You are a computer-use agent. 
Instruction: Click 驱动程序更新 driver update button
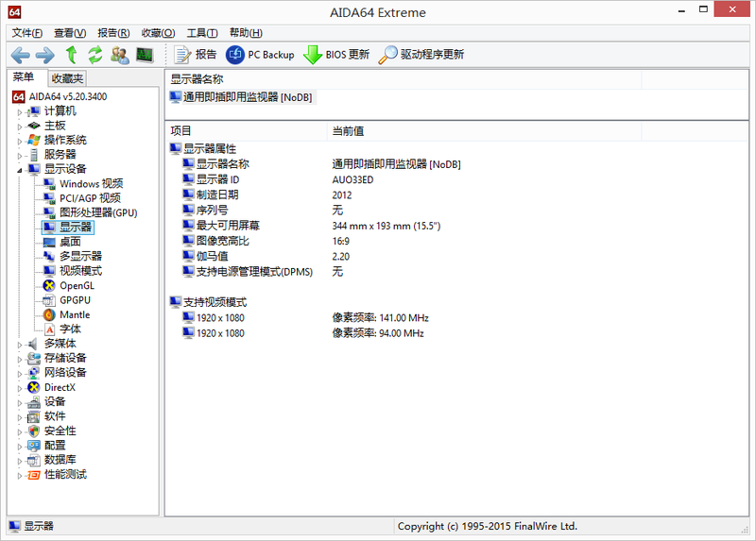(421, 55)
